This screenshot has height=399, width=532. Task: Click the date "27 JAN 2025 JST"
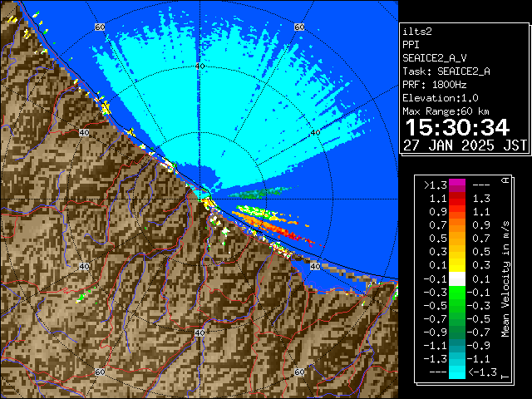(465, 145)
